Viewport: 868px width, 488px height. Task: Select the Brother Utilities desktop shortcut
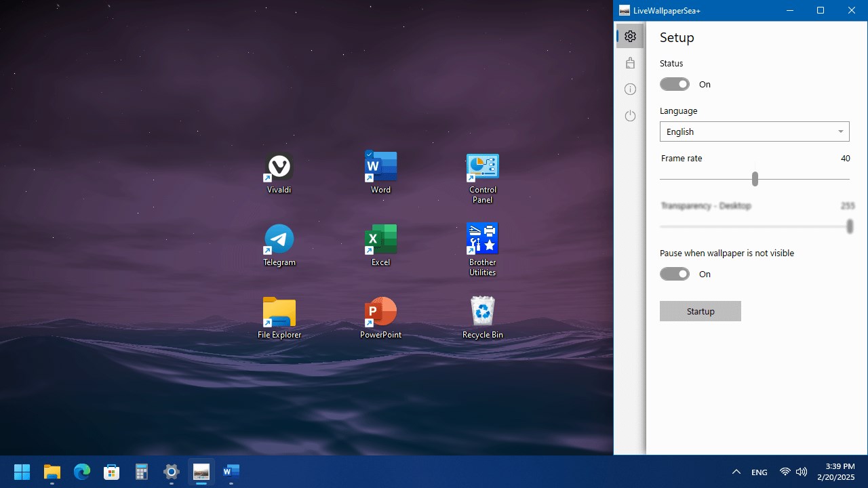click(483, 250)
